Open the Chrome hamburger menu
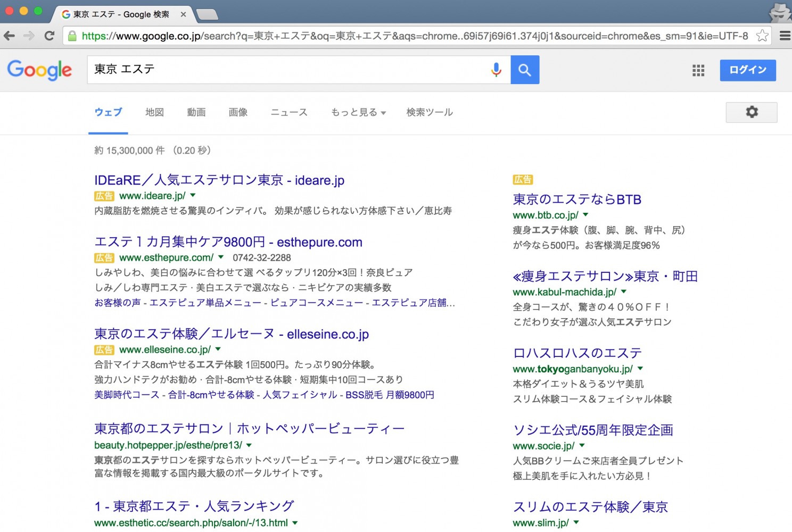Image resolution: width=792 pixels, height=532 pixels. click(x=785, y=36)
